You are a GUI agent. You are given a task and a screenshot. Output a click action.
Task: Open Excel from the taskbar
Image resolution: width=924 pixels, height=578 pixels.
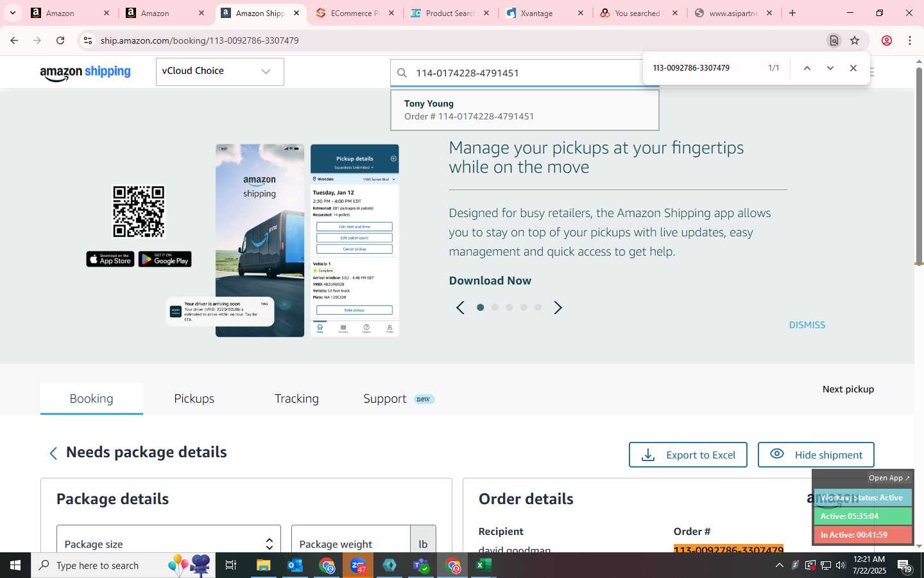(484, 565)
